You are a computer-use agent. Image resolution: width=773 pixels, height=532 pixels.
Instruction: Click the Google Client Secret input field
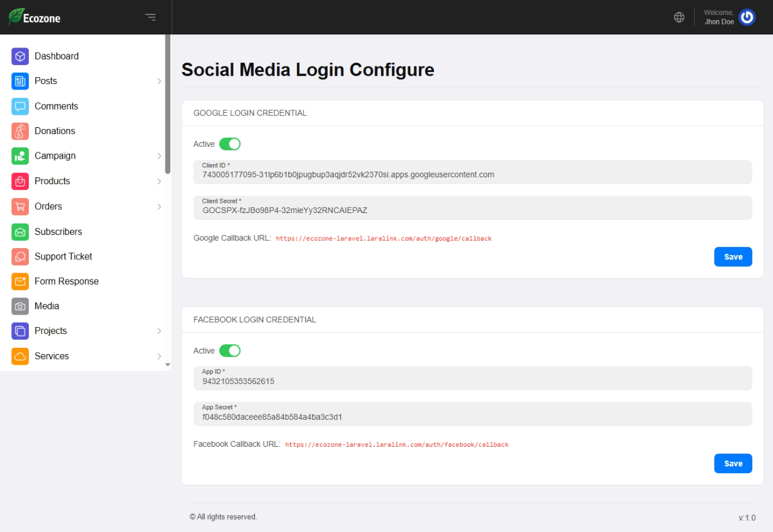[472, 211]
